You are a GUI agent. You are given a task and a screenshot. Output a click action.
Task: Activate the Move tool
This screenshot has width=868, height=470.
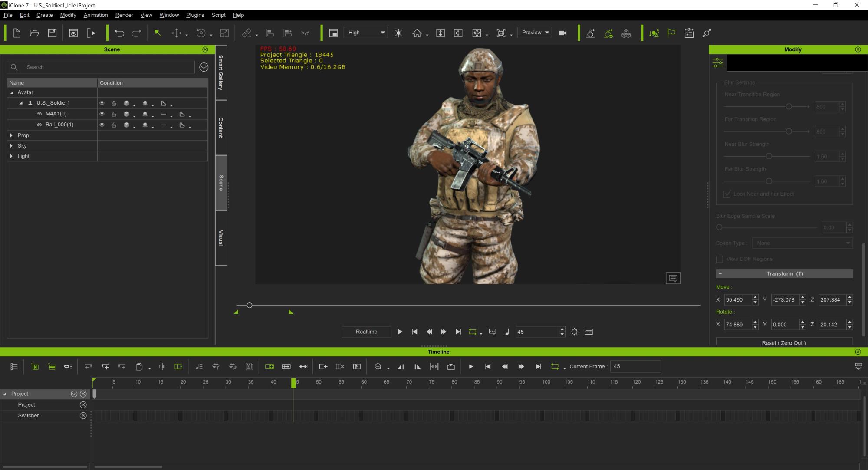(176, 33)
